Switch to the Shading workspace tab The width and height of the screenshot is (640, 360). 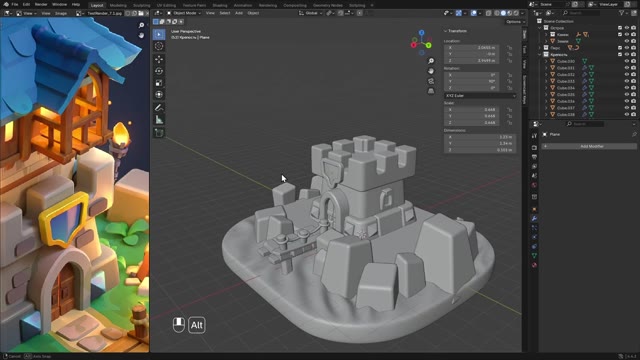coord(220,5)
